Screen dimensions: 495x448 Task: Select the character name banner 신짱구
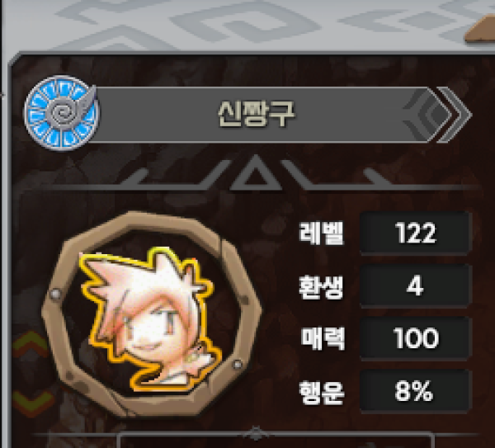257,115
